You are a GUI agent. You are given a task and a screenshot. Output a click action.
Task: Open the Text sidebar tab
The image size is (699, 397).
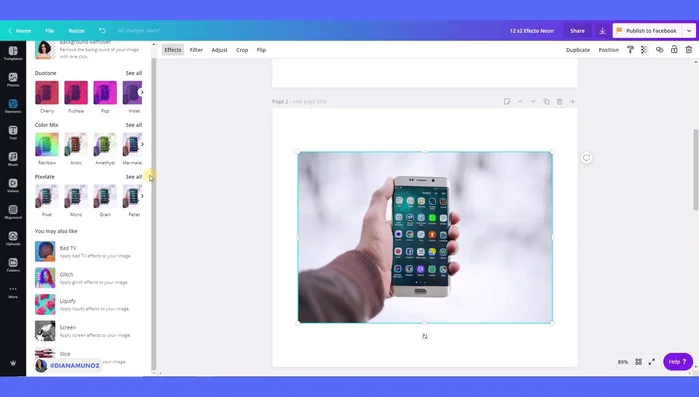(x=13, y=132)
